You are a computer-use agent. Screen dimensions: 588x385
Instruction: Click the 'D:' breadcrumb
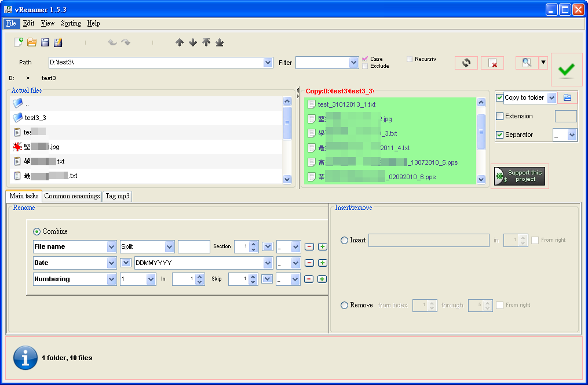pyautogui.click(x=12, y=78)
